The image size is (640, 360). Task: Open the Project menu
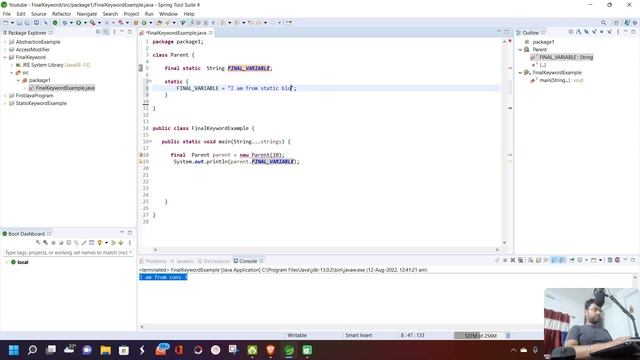(x=131, y=14)
